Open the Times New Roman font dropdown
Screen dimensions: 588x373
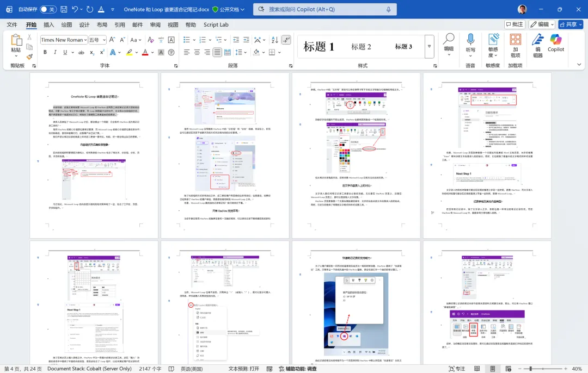click(x=85, y=40)
